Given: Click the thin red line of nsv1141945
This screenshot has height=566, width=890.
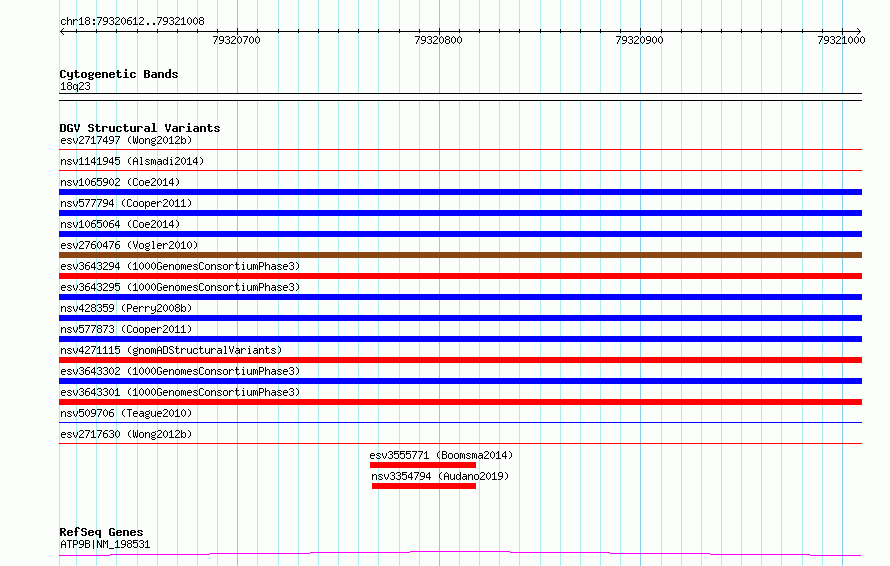Looking at the screenshot, I should tap(460, 170).
